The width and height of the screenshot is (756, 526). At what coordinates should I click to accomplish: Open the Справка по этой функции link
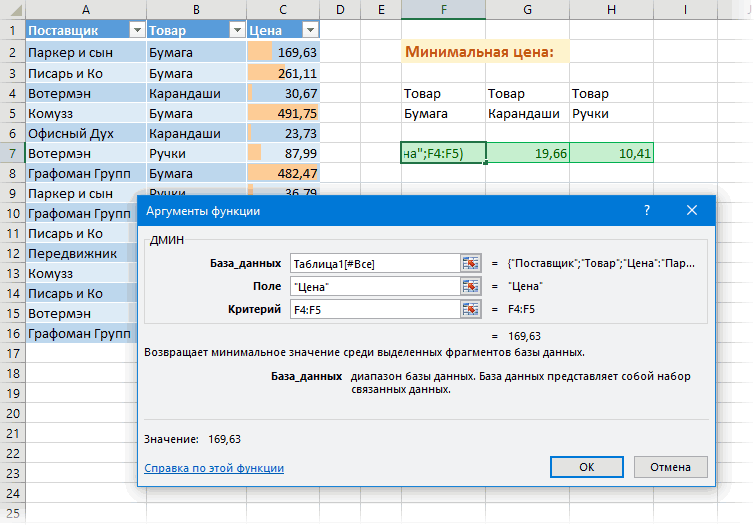click(214, 468)
